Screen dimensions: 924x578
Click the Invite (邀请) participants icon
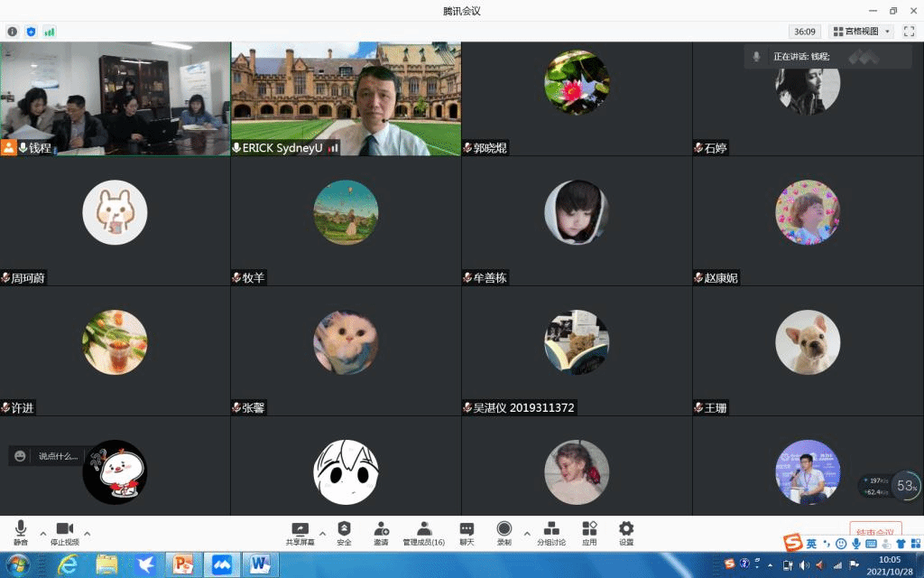381,532
